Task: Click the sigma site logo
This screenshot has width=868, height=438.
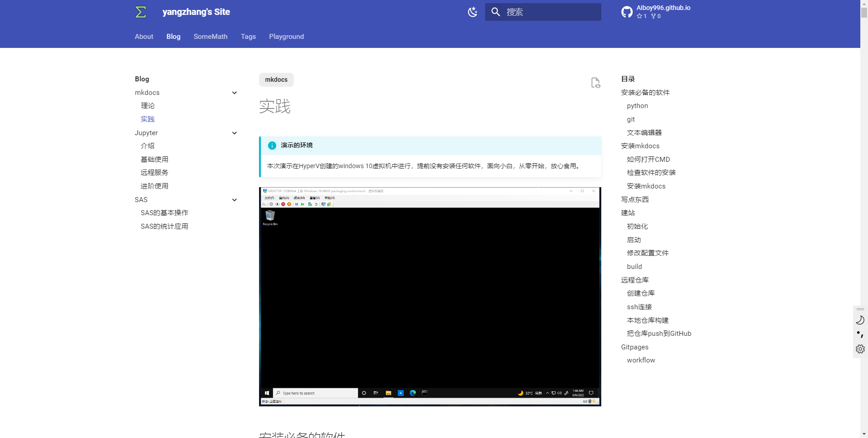Action: (x=141, y=12)
